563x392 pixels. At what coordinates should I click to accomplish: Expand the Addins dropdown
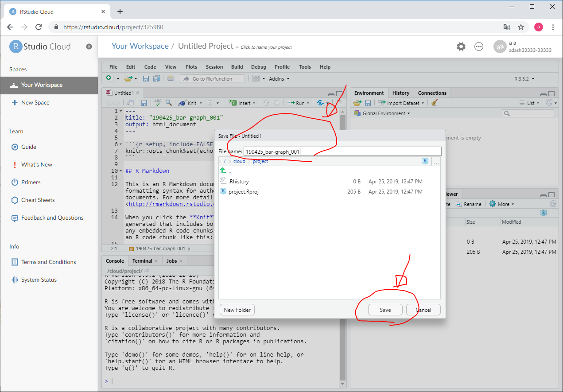tap(279, 79)
